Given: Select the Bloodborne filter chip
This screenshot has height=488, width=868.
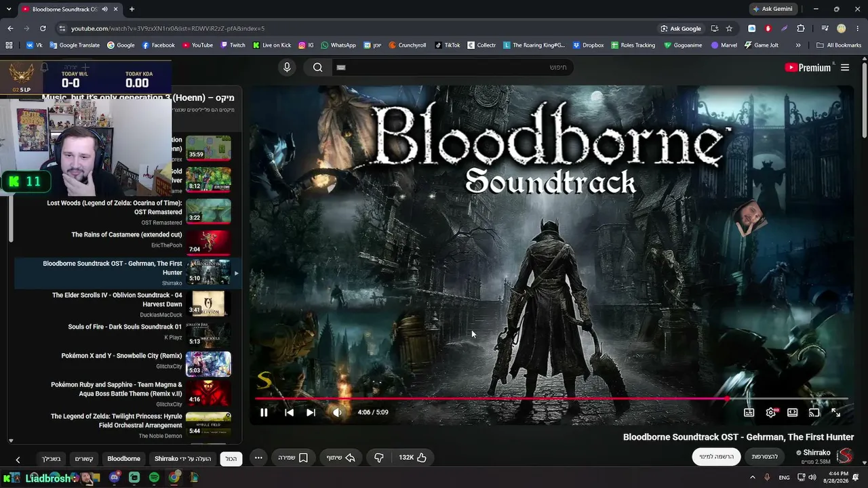Looking at the screenshot, I should tap(124, 458).
